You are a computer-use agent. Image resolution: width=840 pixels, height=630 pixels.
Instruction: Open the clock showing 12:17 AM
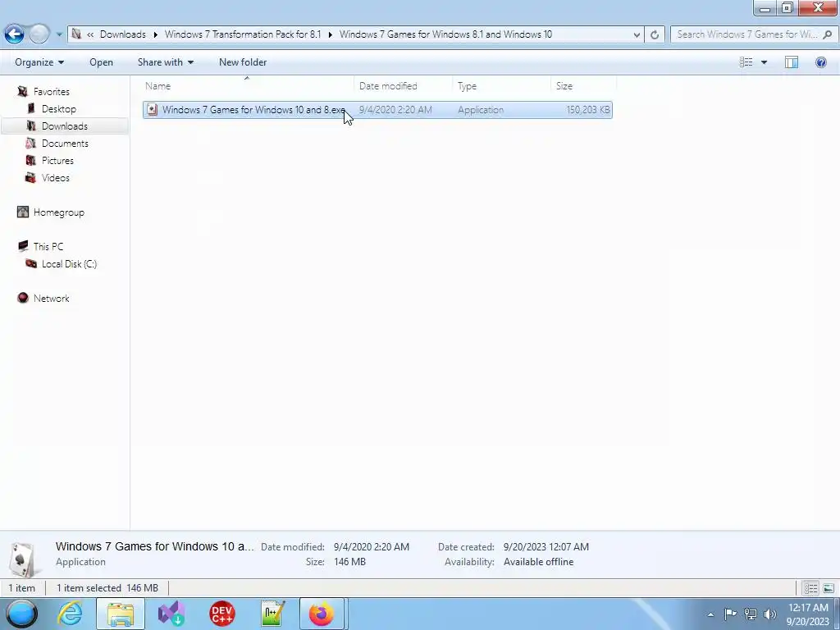(x=808, y=614)
